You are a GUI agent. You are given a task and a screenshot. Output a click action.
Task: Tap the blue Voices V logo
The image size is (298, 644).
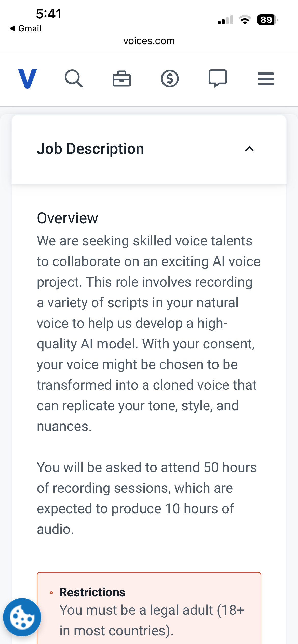pyautogui.click(x=28, y=79)
